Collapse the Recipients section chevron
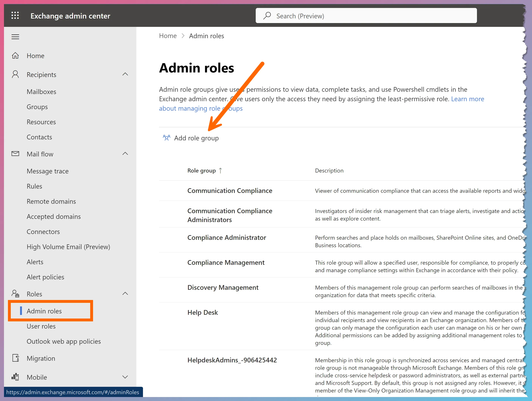This screenshot has height=401, width=532. pos(125,74)
